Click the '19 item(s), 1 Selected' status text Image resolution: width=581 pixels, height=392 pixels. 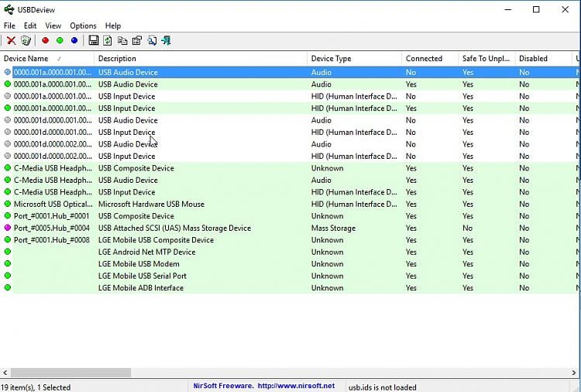(x=36, y=387)
